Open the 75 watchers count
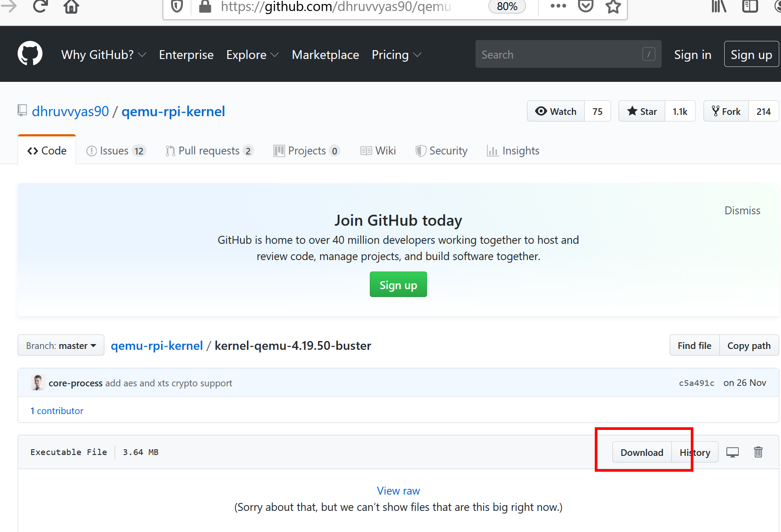The image size is (781, 532). (x=597, y=111)
